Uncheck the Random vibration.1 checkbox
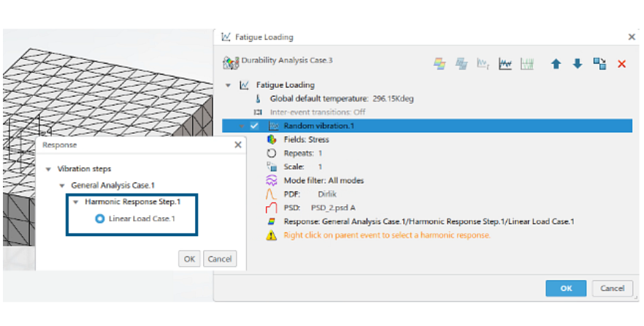This screenshot has height=326, width=644. tap(255, 126)
